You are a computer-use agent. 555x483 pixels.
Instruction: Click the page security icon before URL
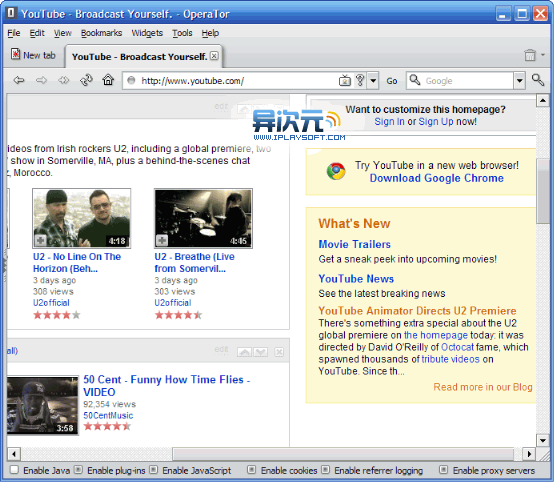pos(131,81)
